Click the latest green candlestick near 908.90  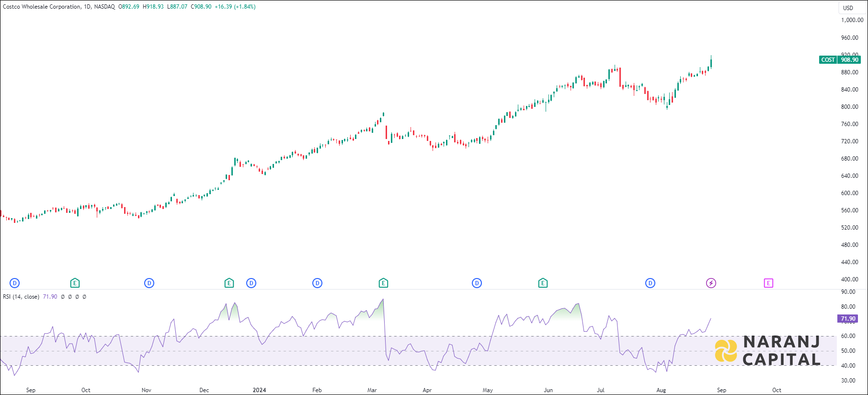711,63
